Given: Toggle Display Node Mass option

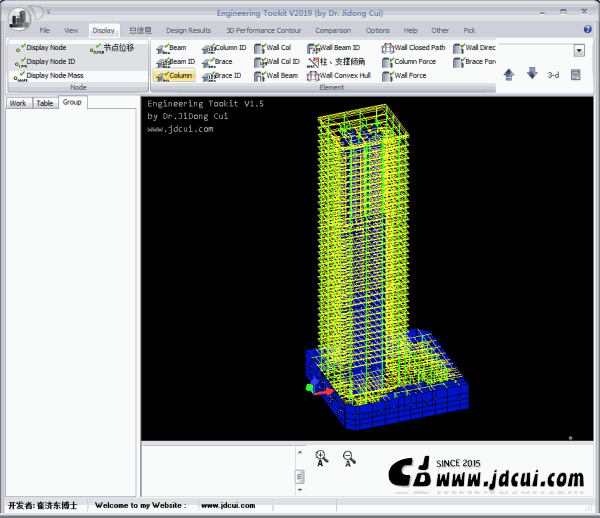Looking at the screenshot, I should coord(49,76).
